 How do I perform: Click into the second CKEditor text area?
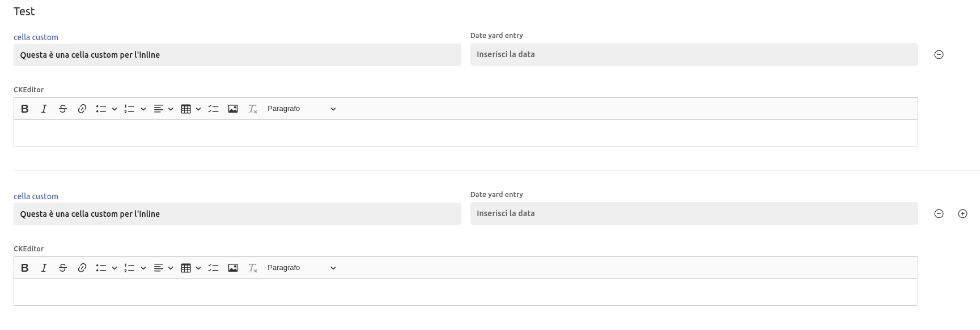tap(465, 292)
